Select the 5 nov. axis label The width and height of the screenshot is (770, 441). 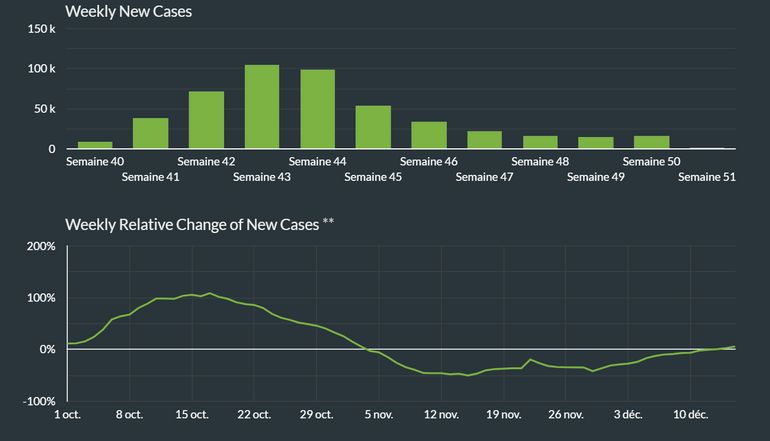380,414
